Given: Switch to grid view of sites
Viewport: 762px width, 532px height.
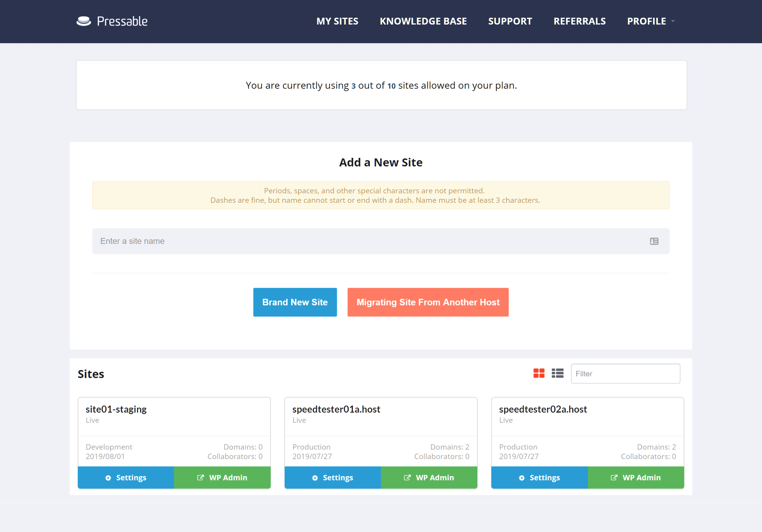Looking at the screenshot, I should click(x=539, y=373).
